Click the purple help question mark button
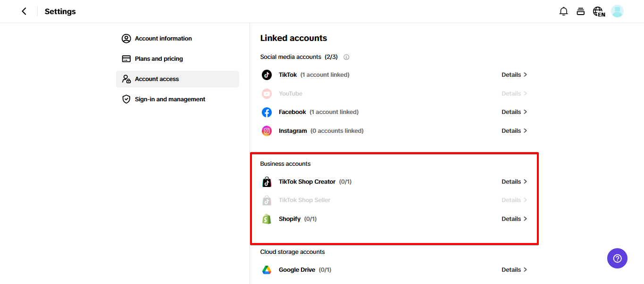The image size is (644, 284). 617,258
